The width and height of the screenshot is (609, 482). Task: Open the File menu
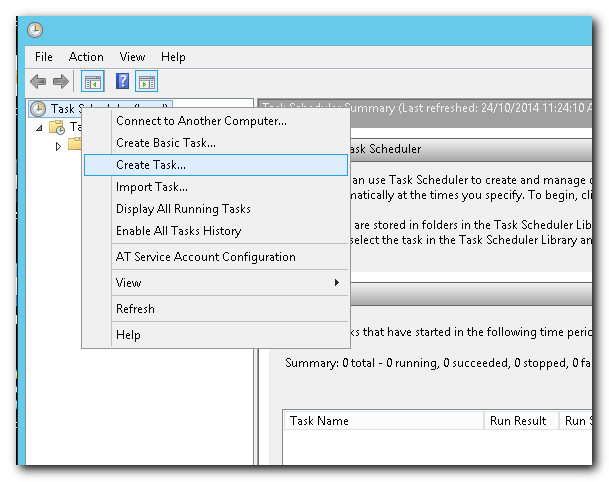click(x=44, y=57)
